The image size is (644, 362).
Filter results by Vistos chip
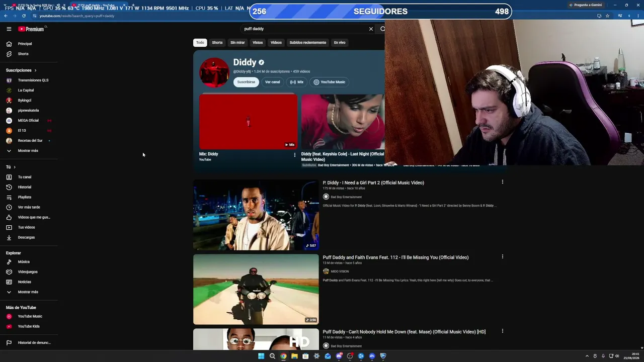pos(258,43)
